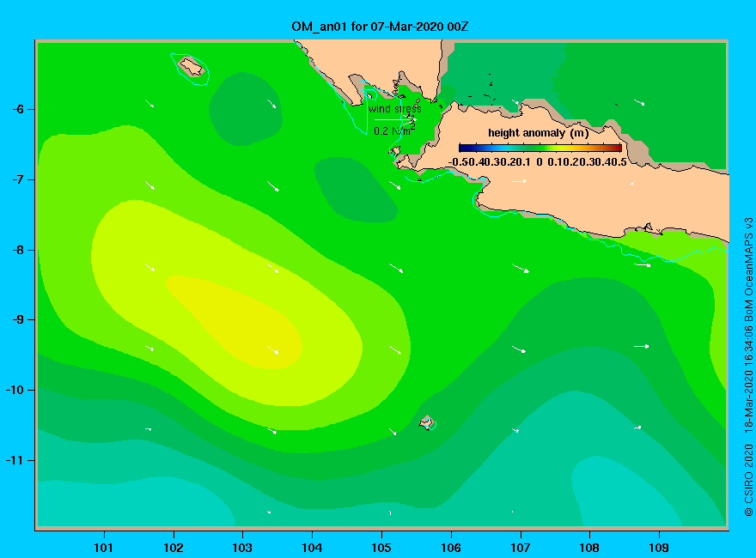756x558 pixels.
Task: Click the title "OM_an01 for 07-Mar-2020 00Z"
Action: coord(380,26)
